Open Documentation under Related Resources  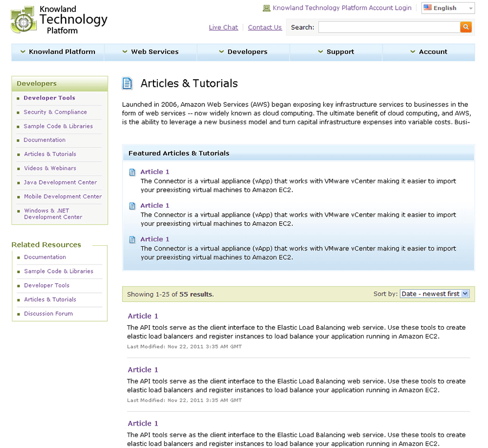45,257
